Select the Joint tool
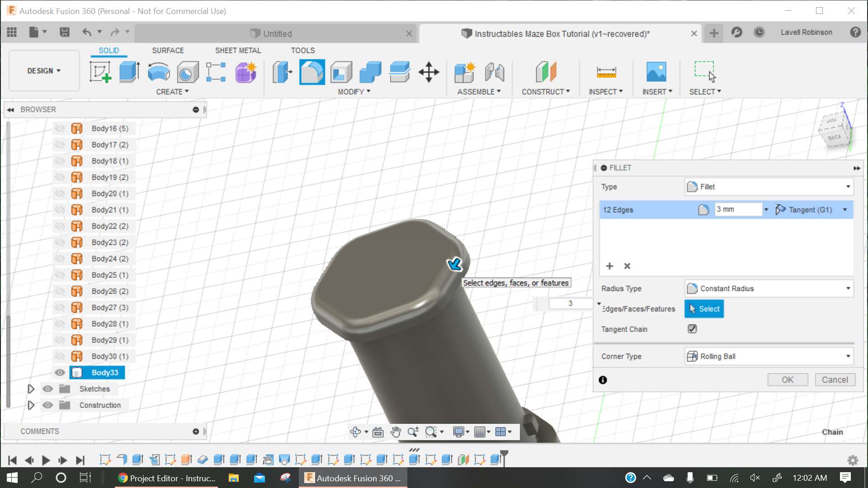This screenshot has width=868, height=488. [495, 72]
